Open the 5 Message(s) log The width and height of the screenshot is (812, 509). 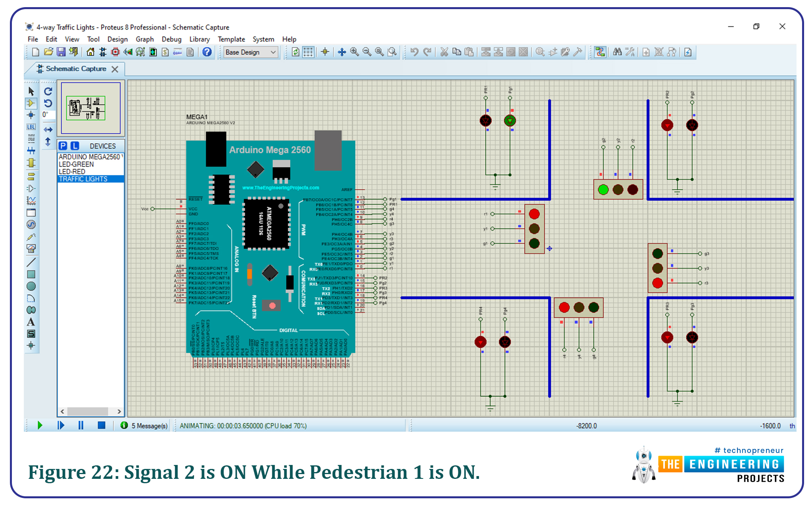point(144,426)
